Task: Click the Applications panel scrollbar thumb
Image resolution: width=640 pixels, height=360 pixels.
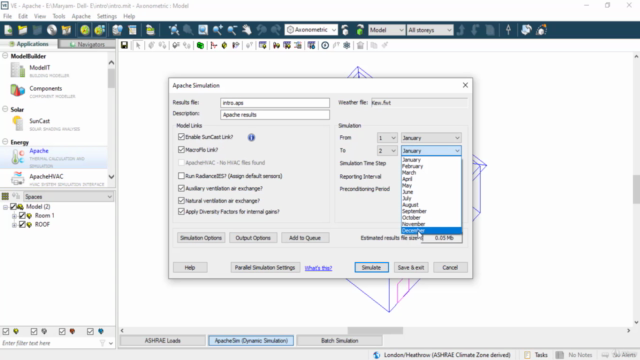Action: point(111,78)
